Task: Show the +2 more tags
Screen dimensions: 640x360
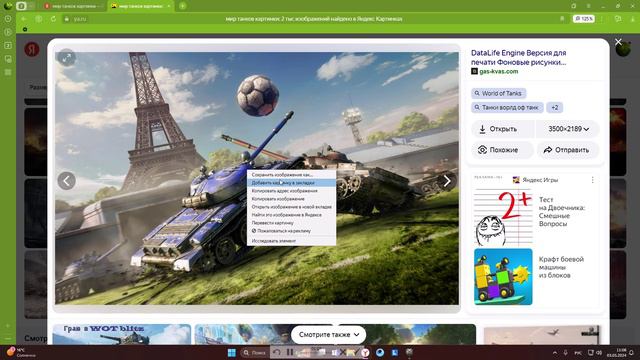Action: click(x=555, y=107)
